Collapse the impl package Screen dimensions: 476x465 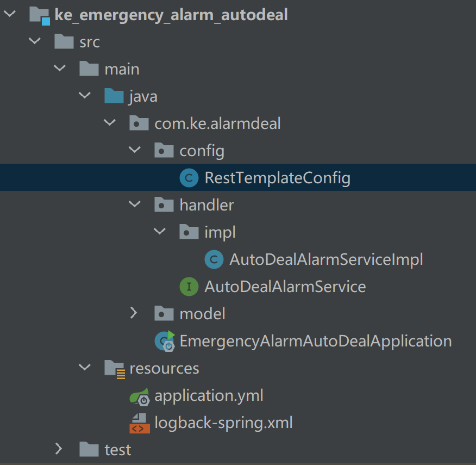pyautogui.click(x=160, y=232)
